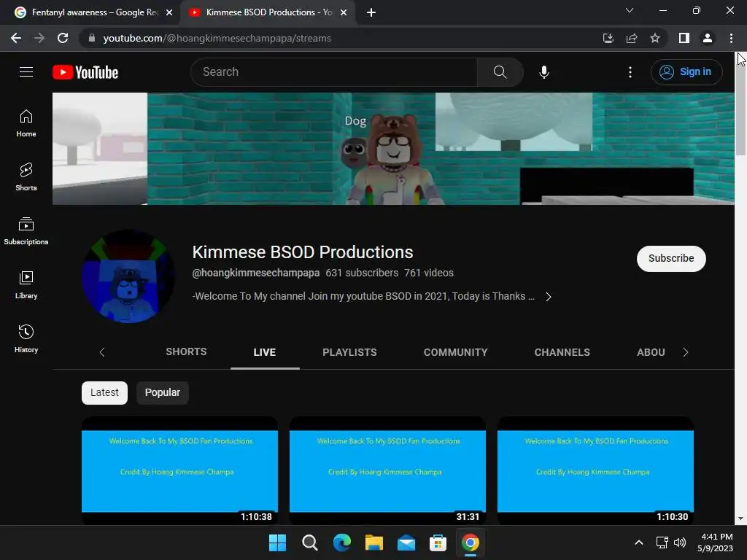Click the channel profile avatar
Viewport: 747px width, 560px height.
coord(128,276)
